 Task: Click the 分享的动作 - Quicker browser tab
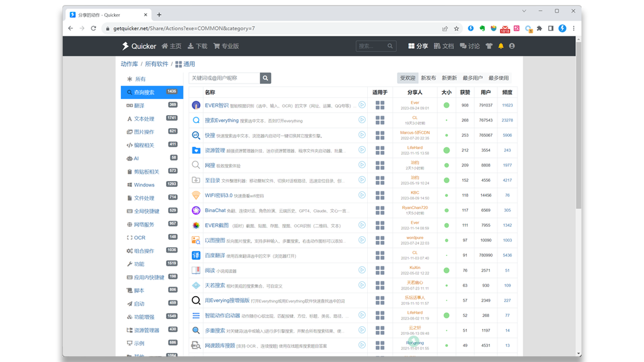tap(98, 14)
